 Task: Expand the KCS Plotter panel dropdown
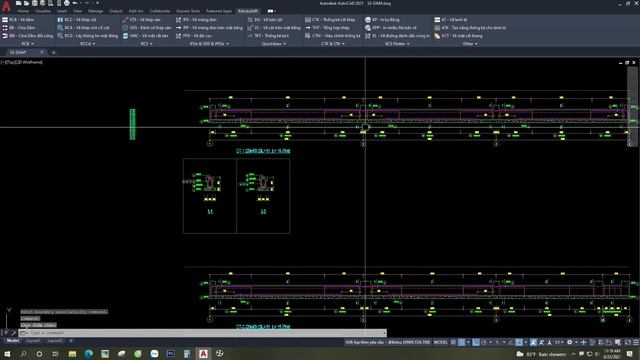(x=397, y=44)
